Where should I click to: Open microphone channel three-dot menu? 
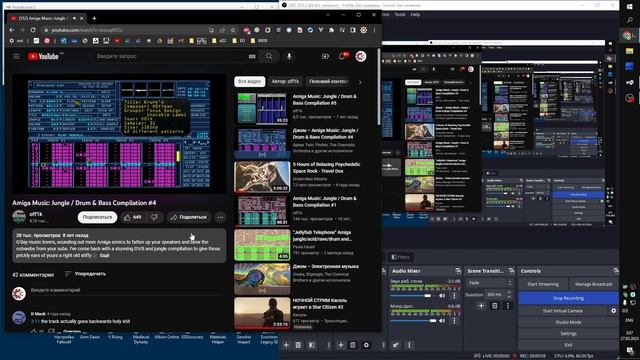click(x=454, y=320)
